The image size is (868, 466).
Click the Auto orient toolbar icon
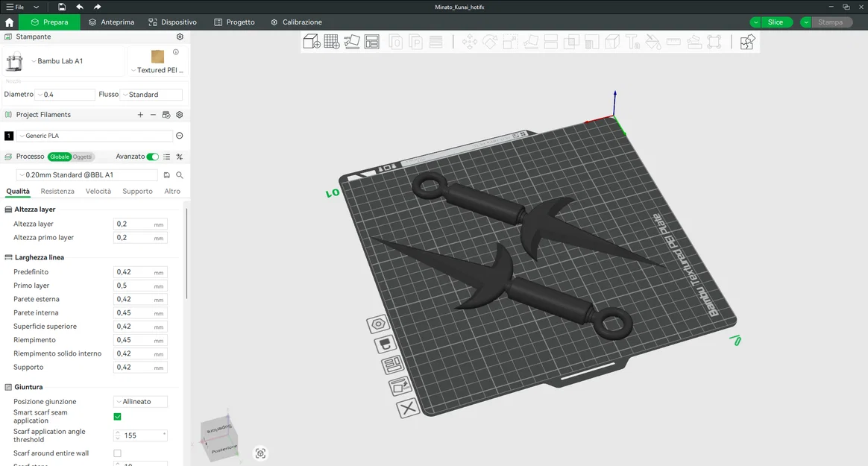coord(352,42)
